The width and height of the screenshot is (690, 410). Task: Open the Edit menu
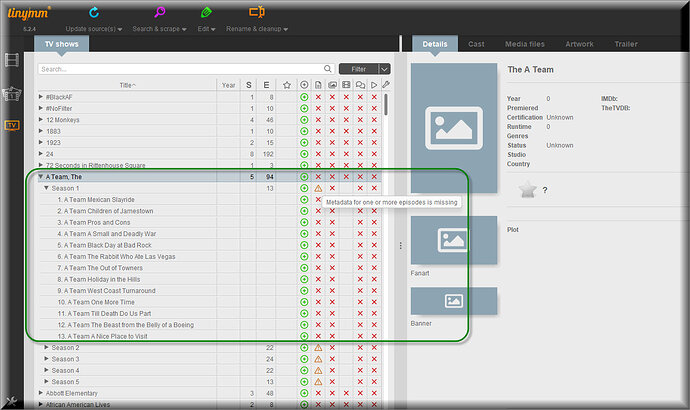(x=206, y=29)
